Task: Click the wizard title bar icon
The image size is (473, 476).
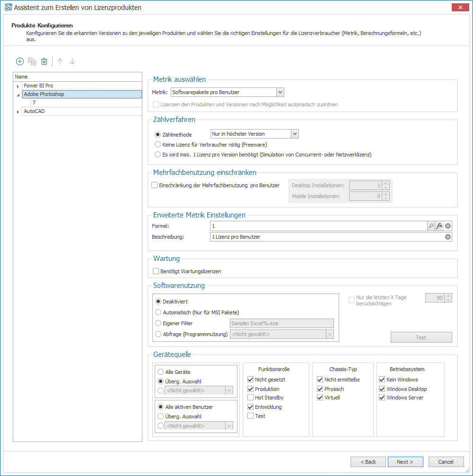Action: tap(9, 7)
